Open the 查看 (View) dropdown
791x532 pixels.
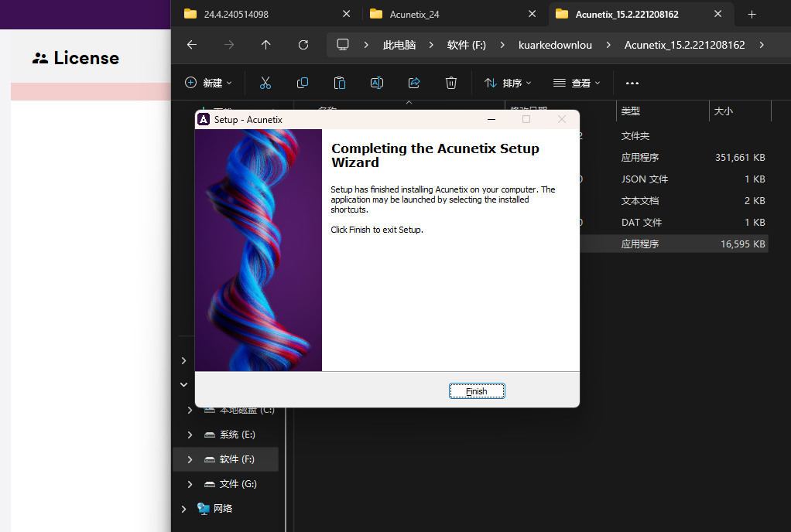click(577, 83)
